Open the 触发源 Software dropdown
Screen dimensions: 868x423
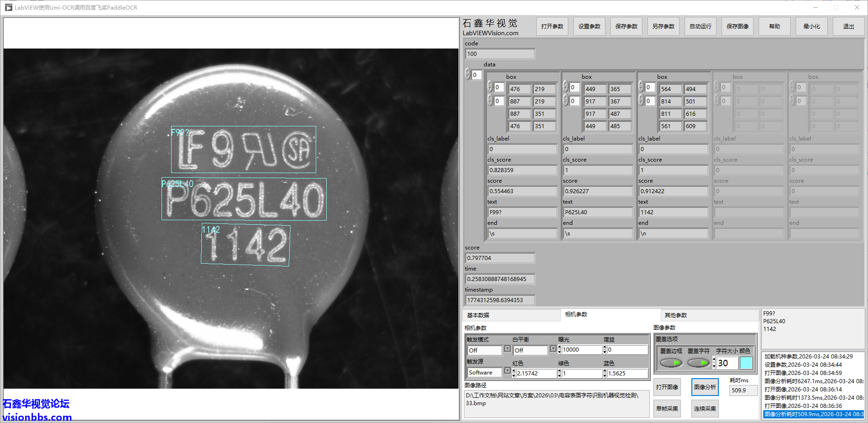507,371
